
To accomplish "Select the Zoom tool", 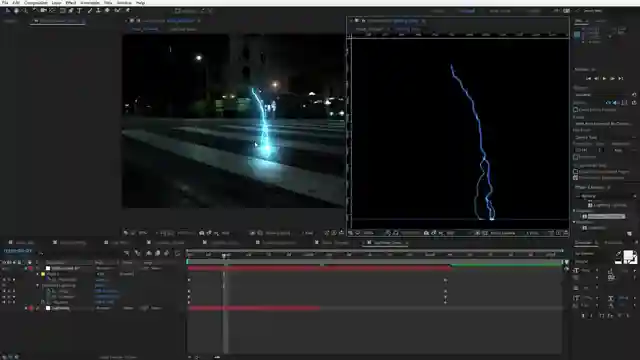I will tap(24, 11).
